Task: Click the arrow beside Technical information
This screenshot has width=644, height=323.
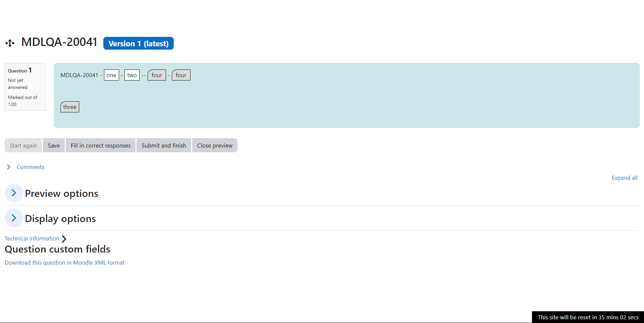Action: click(x=64, y=239)
